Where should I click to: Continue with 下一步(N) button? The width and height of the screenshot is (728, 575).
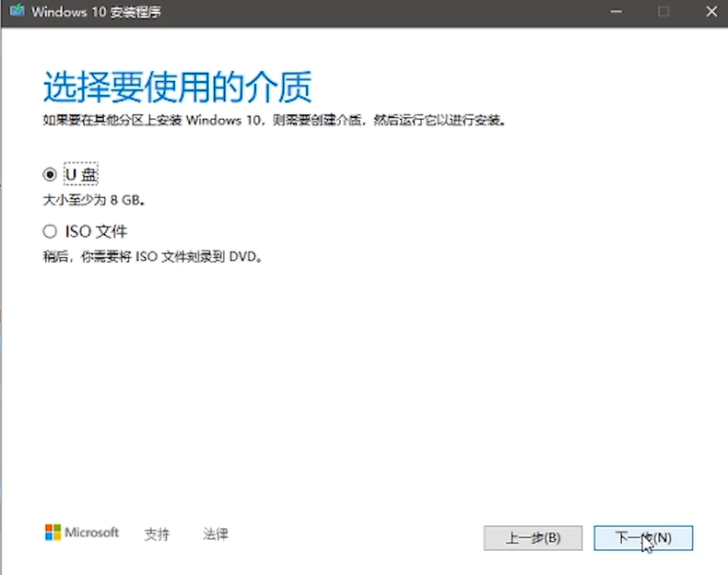coord(643,538)
